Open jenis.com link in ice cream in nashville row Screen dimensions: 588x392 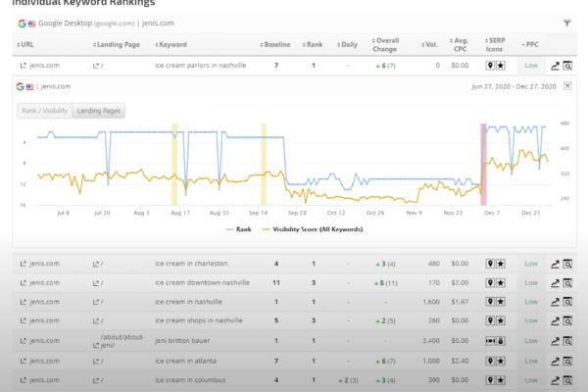tap(45, 302)
